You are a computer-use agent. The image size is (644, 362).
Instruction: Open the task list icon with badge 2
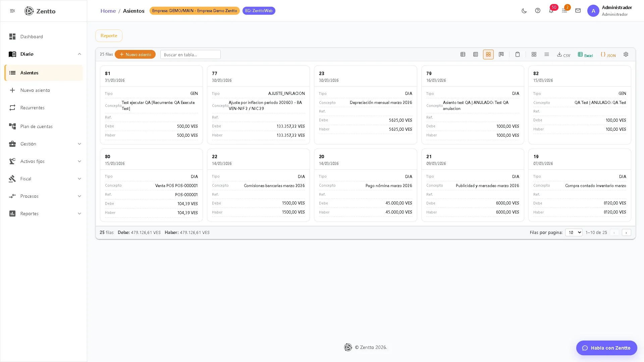[x=565, y=11]
